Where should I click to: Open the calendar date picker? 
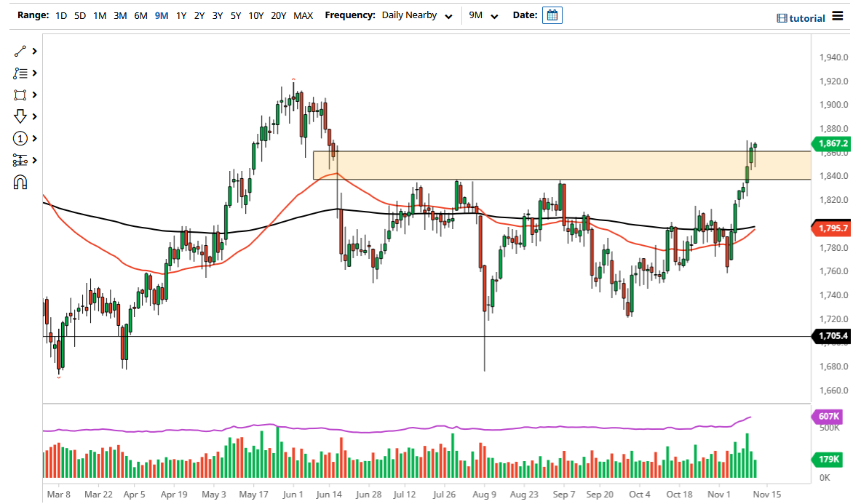tap(552, 15)
